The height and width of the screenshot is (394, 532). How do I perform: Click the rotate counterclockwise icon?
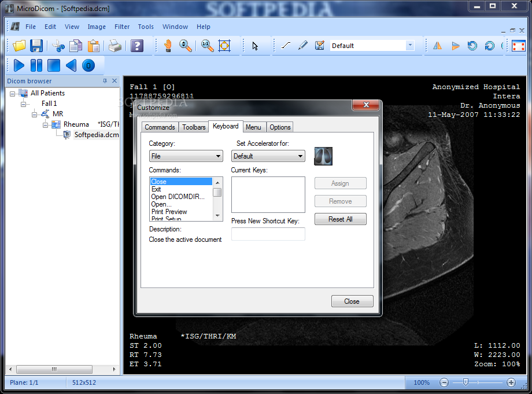472,46
